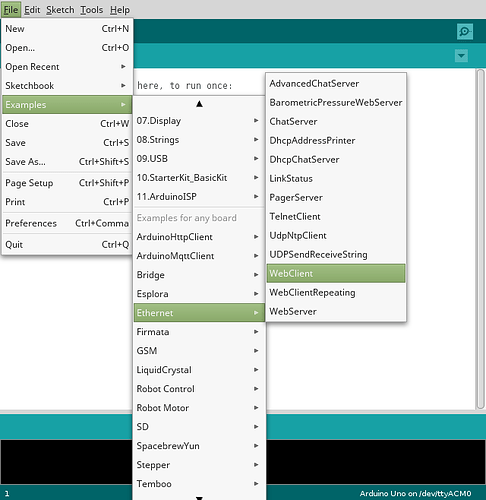Expand Robot Motor examples

point(199,408)
